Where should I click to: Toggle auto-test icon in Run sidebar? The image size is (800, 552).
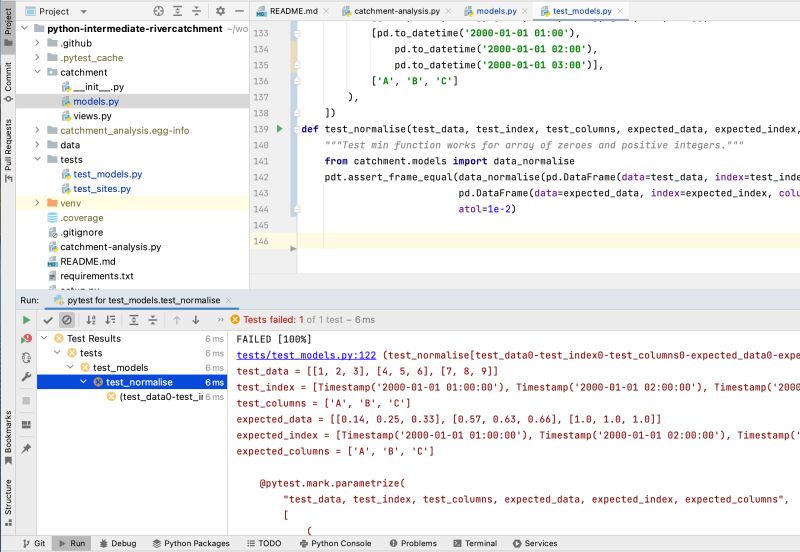coord(27,358)
